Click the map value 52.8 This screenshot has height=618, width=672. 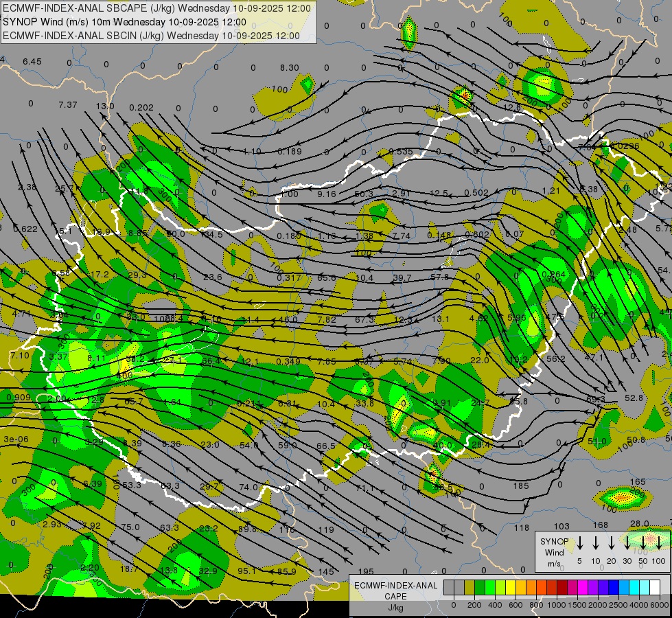[x=634, y=398]
